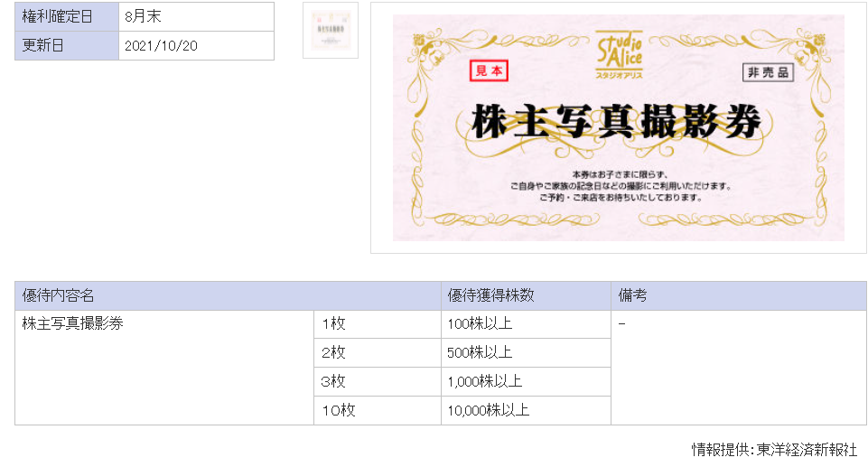Click the 優待内容名 column header
The width and height of the screenshot is (868, 467).
pos(228,295)
